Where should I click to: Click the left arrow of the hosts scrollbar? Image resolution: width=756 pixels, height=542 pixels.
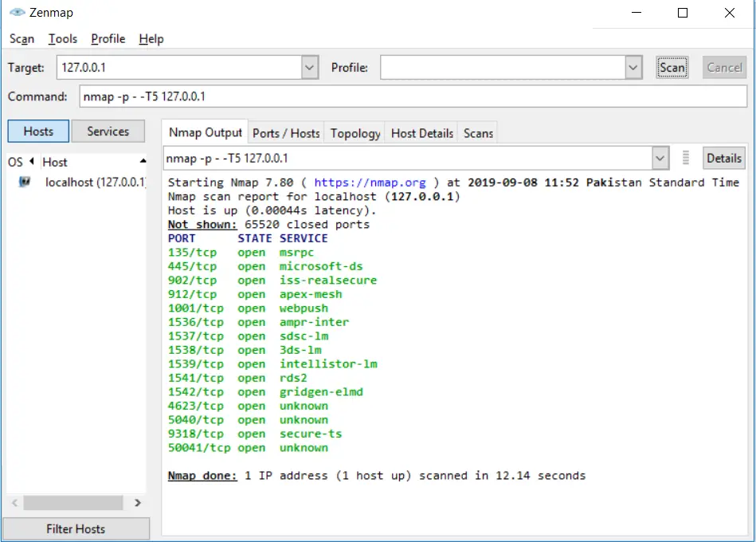(15, 503)
